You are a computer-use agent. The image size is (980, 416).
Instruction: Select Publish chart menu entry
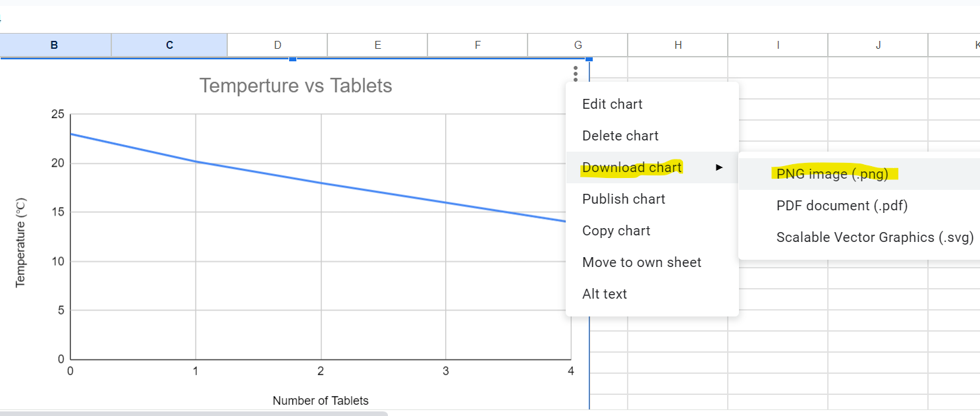tap(623, 199)
